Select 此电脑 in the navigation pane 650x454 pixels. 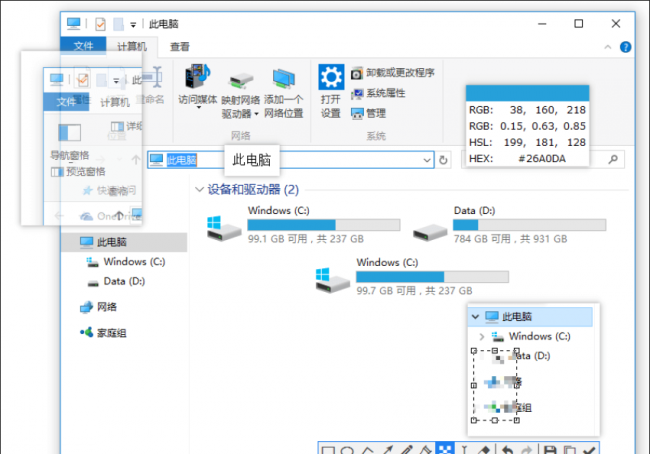pyautogui.click(x=124, y=242)
